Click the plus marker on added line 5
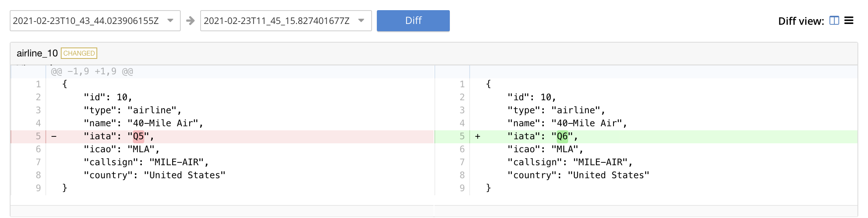 478,136
